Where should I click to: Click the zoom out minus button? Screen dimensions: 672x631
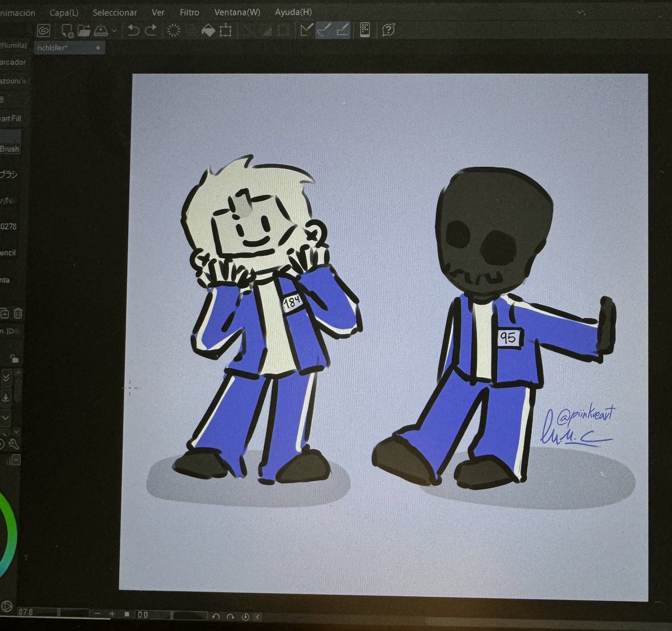[98, 614]
